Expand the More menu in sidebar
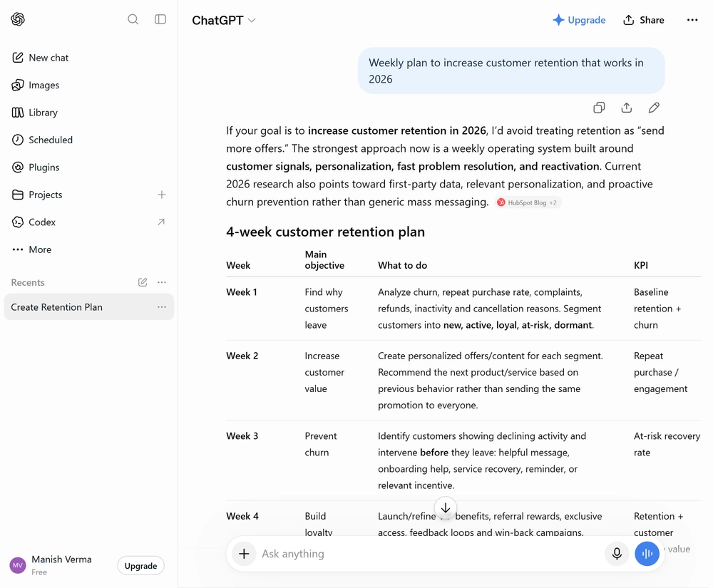Screen dimensions: 713x588 click(88, 249)
